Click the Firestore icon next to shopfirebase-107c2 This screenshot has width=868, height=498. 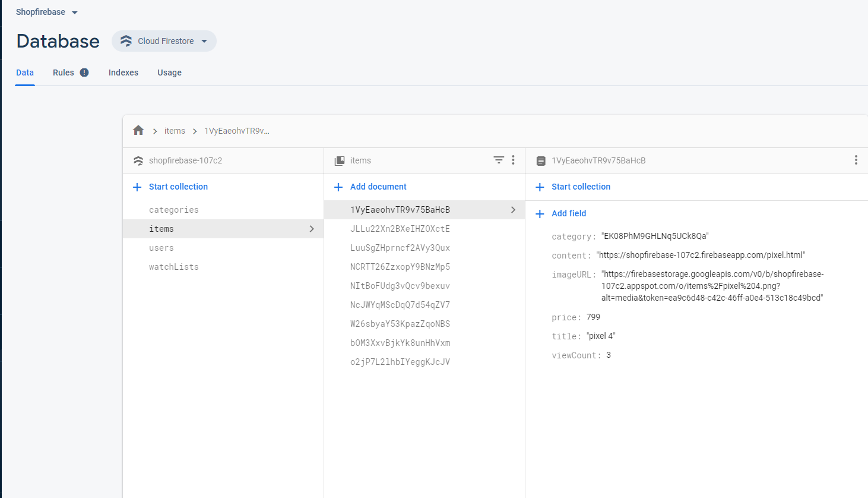point(138,160)
